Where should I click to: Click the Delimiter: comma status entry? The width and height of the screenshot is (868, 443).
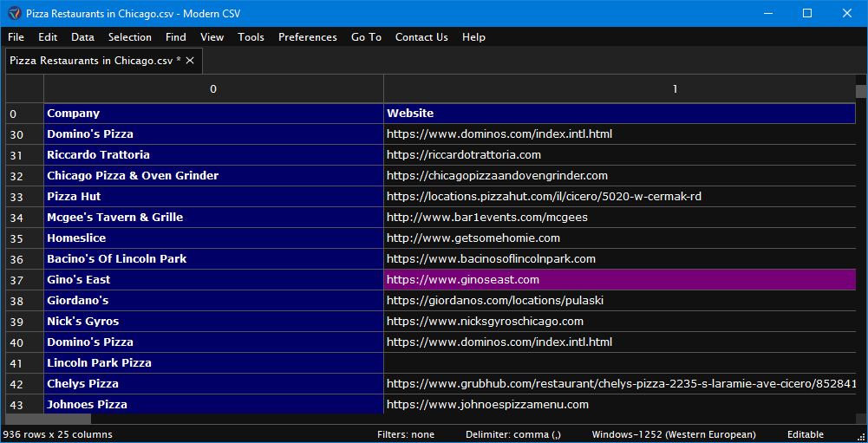[x=513, y=434]
